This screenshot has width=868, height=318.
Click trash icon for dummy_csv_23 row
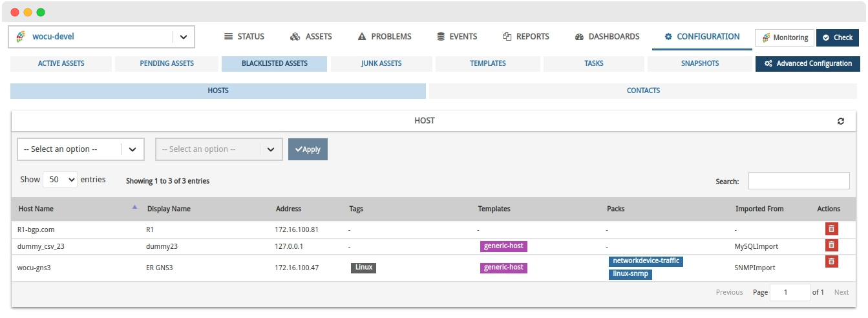point(831,246)
